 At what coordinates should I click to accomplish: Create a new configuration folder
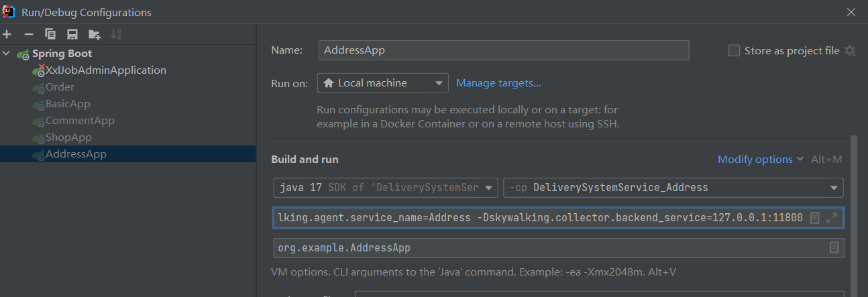pos(94,34)
